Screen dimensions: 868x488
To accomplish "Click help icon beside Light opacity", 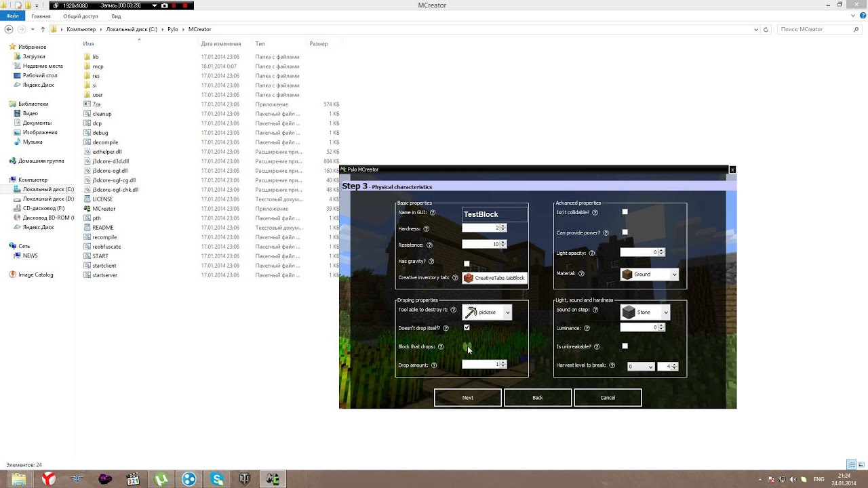I will [x=591, y=253].
